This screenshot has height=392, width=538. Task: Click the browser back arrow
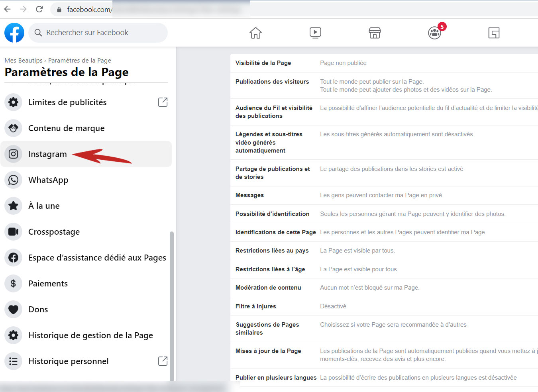[x=8, y=9]
